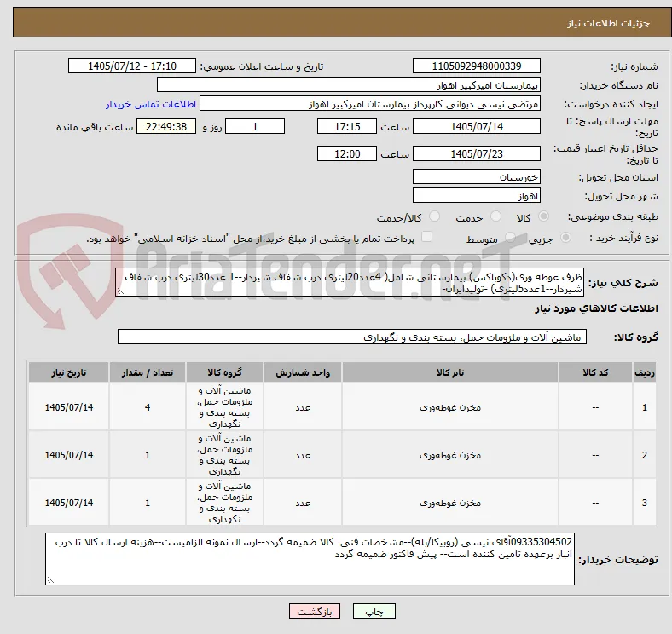
Task: Click the goods group cell in row 3
Action: tap(224, 502)
